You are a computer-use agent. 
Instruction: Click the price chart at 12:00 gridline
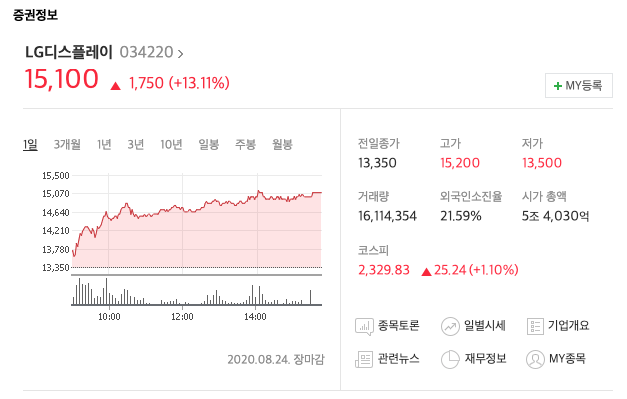tap(182, 224)
